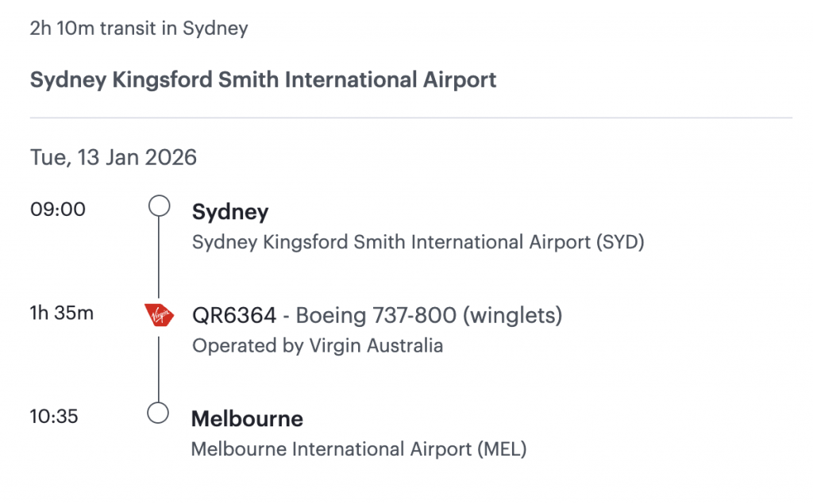Click Melbourne International Airport (MEL) line
The height and width of the screenshot is (504, 813).
point(359,449)
